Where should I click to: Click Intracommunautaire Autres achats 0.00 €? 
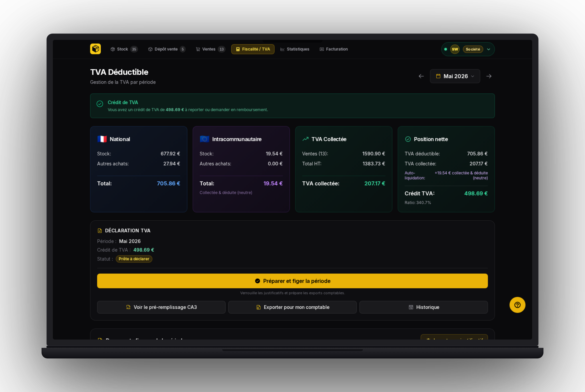(275, 164)
